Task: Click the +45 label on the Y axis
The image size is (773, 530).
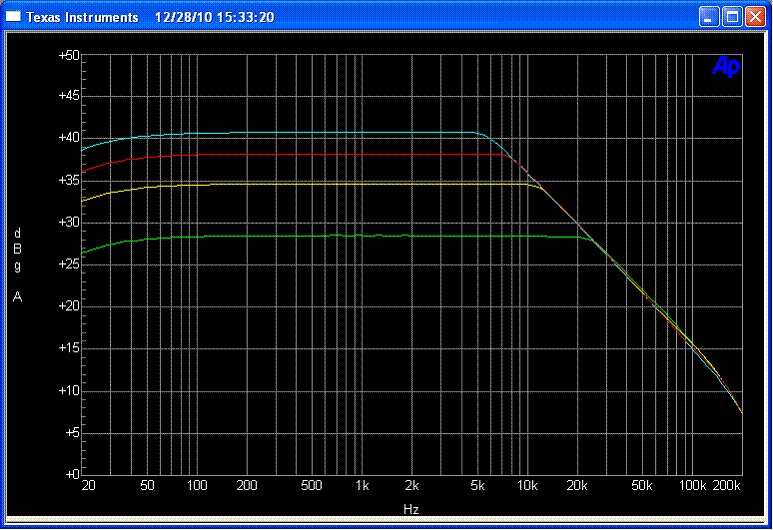Action: (69, 95)
